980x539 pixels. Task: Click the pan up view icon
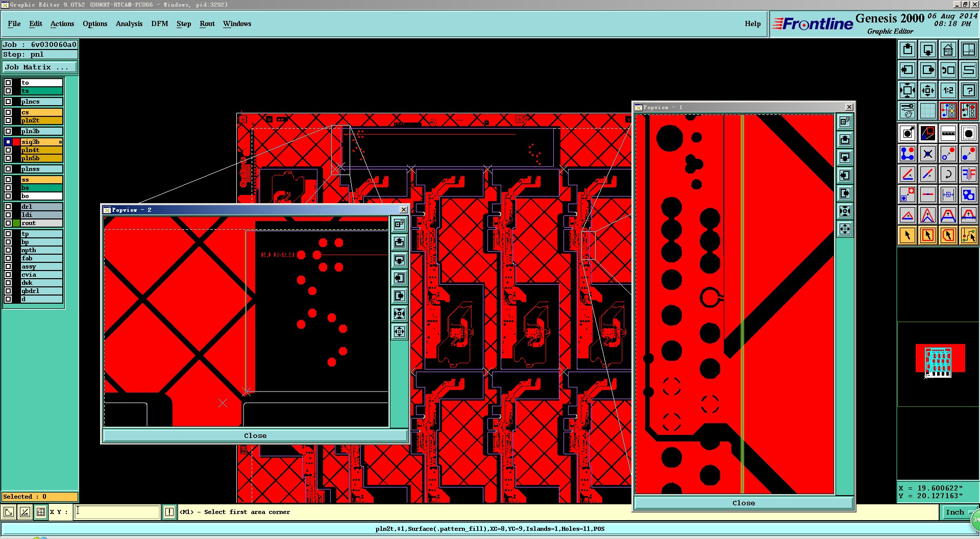click(908, 50)
